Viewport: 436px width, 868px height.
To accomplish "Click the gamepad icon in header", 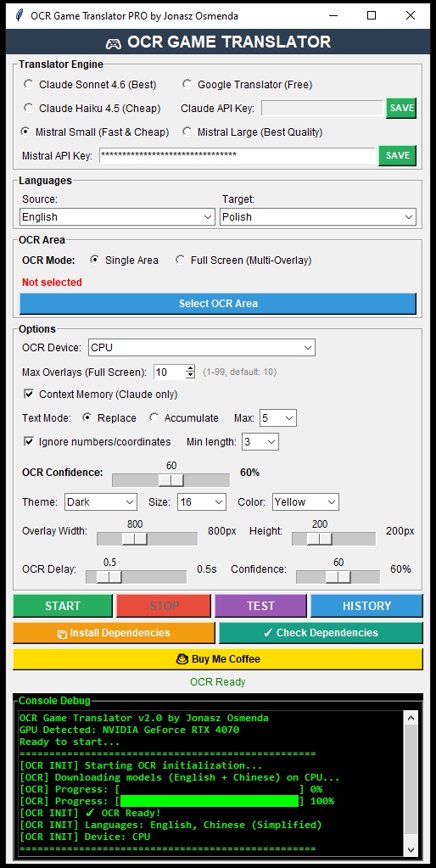I will click(114, 42).
